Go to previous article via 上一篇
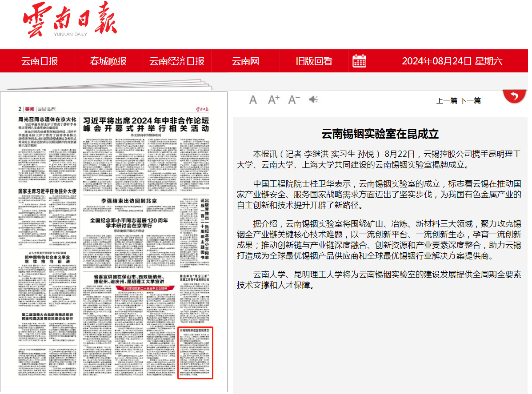The image size is (532, 394). (x=447, y=101)
